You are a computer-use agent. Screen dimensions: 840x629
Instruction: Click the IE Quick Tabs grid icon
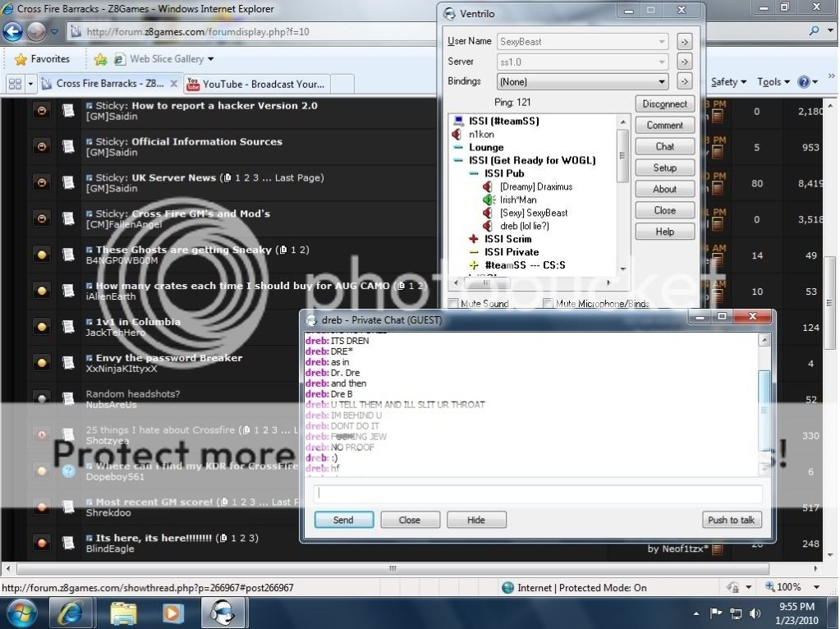14,84
